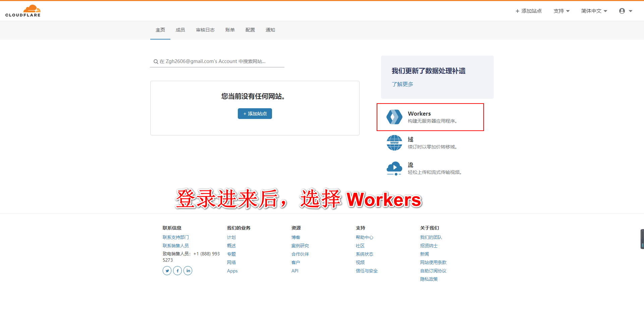Switch to the 成员 tab
This screenshot has width=644, height=314.
tap(180, 30)
